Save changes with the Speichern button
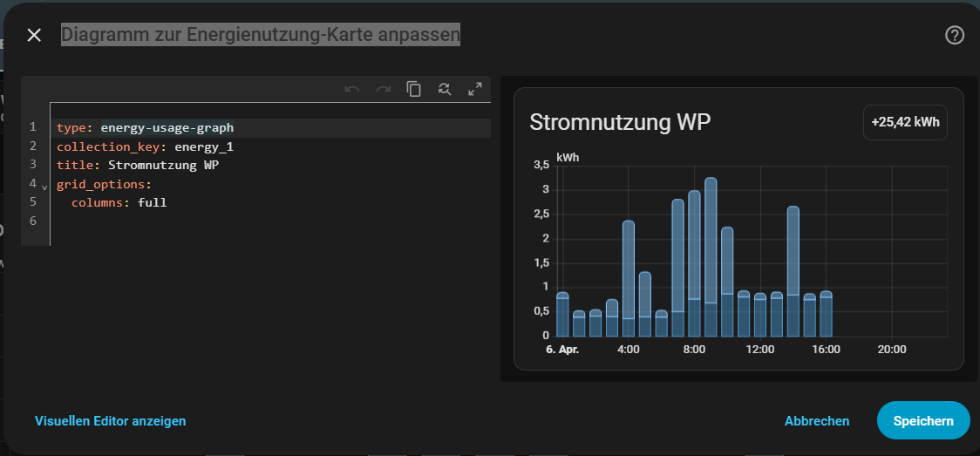The image size is (980, 456). click(922, 421)
